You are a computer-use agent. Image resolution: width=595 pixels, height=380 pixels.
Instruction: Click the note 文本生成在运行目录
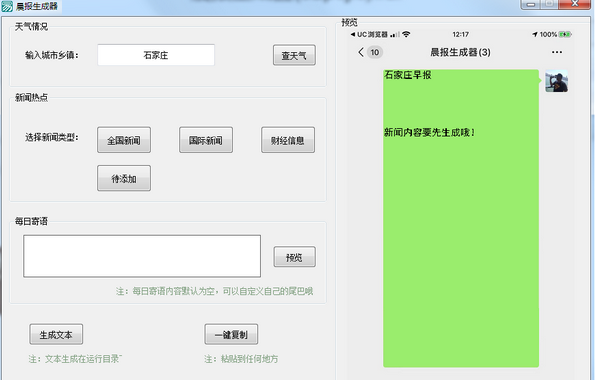(75, 359)
